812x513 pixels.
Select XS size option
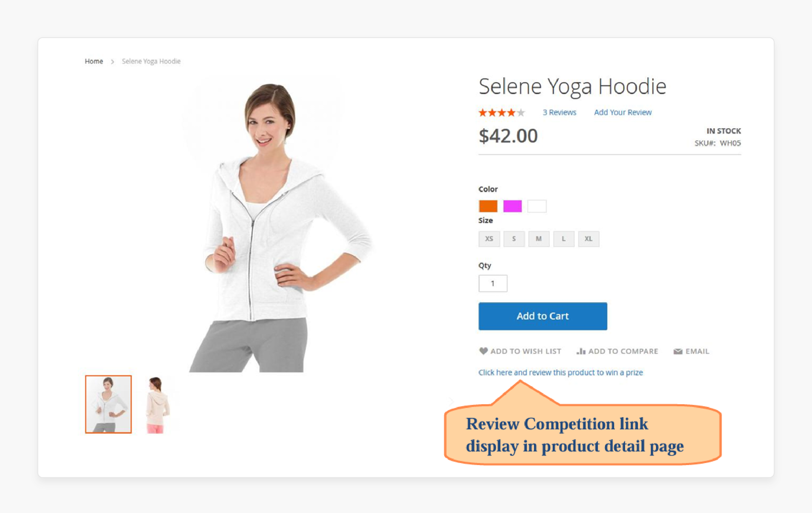489,238
